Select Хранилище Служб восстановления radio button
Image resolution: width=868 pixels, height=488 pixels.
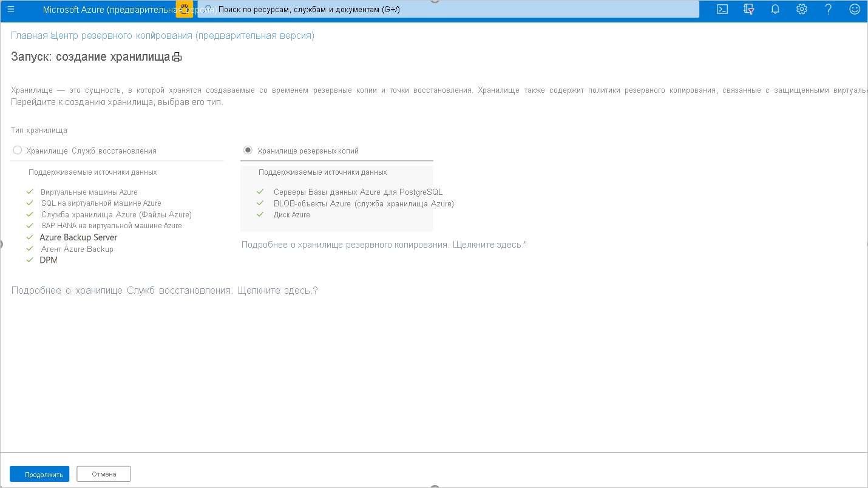coord(17,150)
